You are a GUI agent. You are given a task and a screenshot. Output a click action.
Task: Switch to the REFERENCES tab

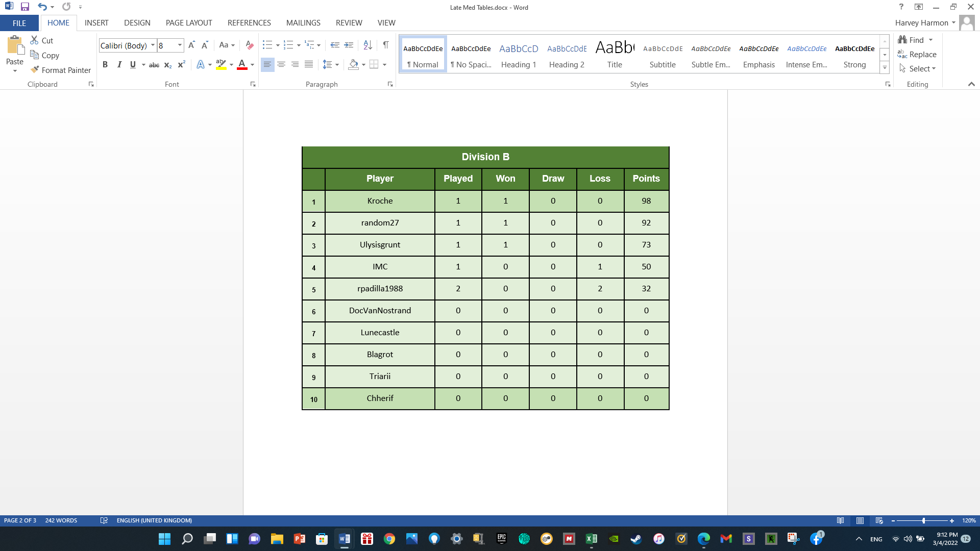tap(249, 23)
